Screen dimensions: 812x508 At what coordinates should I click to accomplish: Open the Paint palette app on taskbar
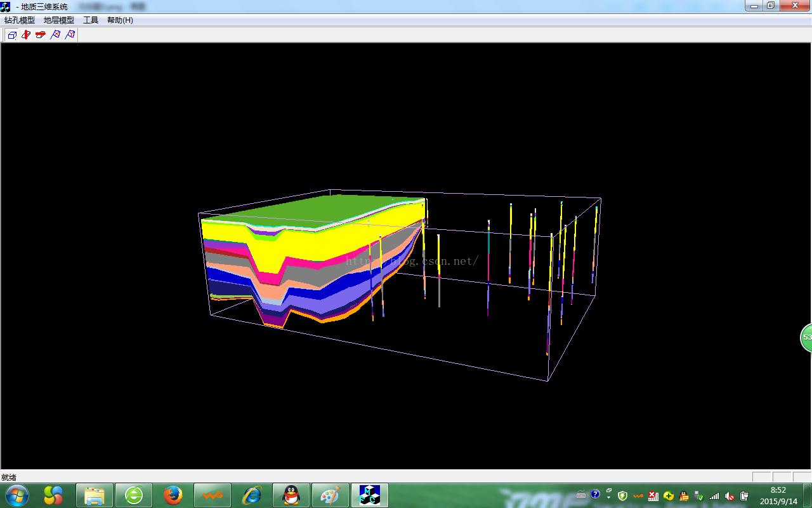[x=331, y=495]
